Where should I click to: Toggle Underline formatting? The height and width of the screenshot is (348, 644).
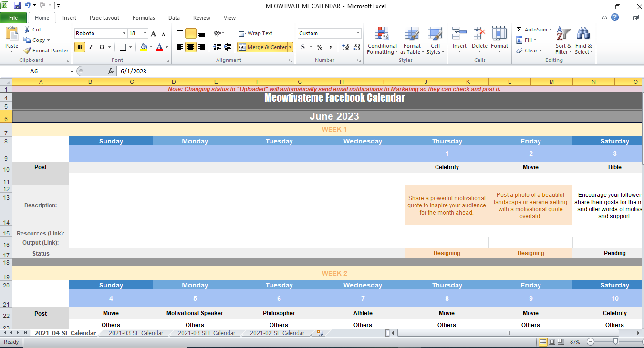[102, 47]
